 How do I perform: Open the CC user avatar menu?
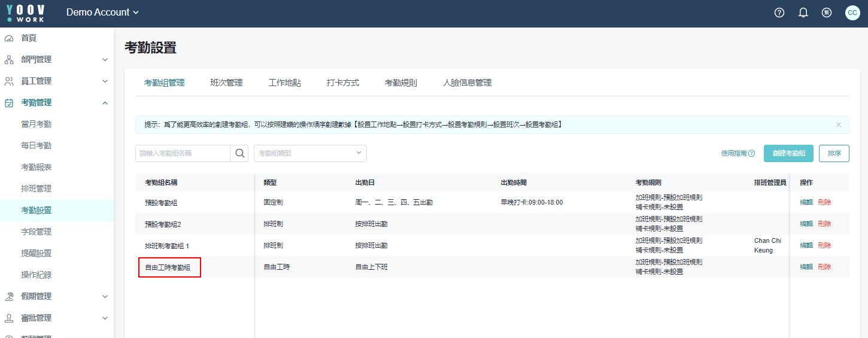[852, 13]
